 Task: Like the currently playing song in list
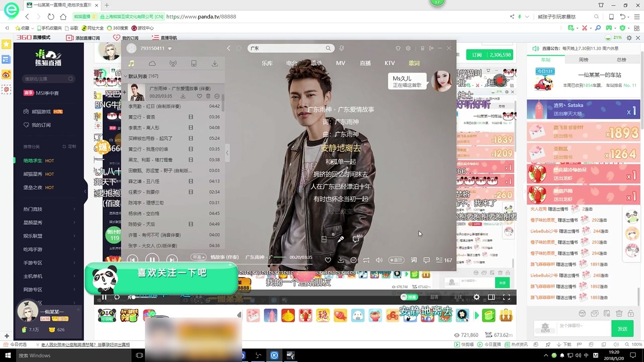(199, 96)
